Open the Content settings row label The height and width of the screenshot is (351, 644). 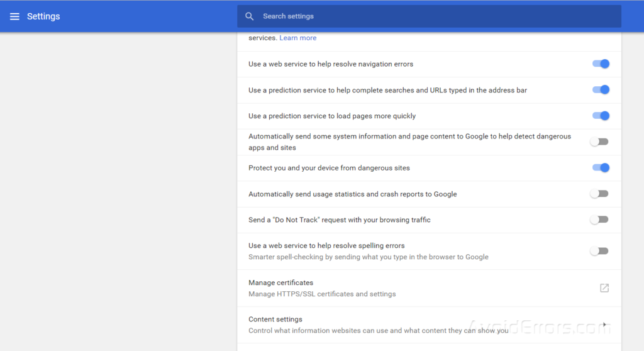(275, 320)
